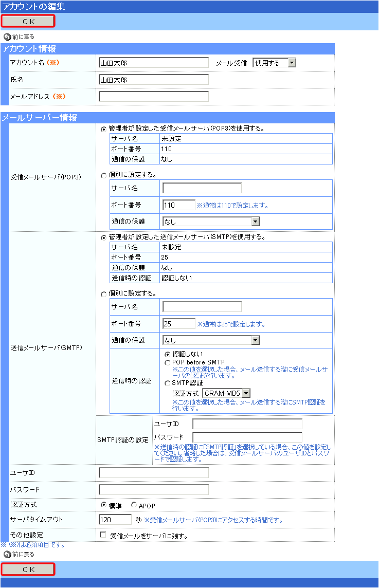Click the top back arrow icon 前に戻る
379x588 pixels.
7,37
